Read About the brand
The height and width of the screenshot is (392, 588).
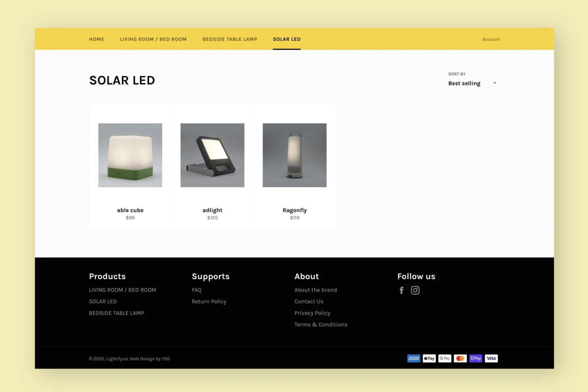(x=316, y=290)
